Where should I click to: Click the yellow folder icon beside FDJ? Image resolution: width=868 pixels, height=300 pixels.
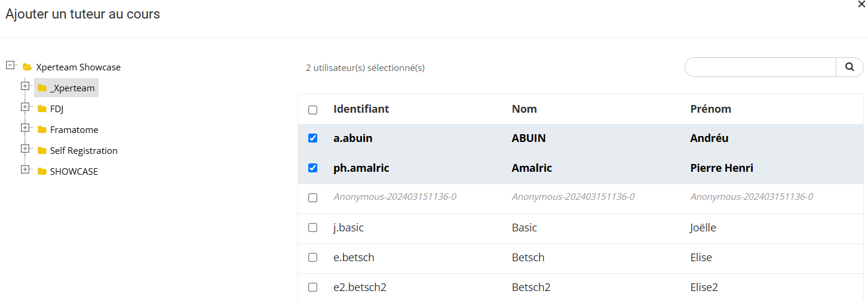(x=42, y=109)
